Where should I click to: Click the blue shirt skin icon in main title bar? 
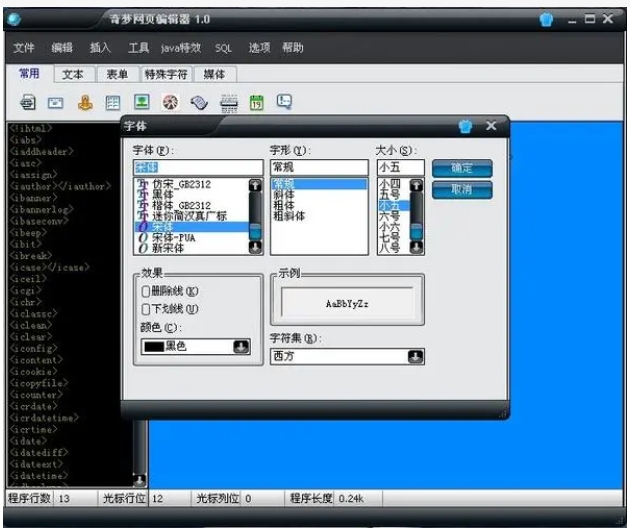[x=546, y=19]
